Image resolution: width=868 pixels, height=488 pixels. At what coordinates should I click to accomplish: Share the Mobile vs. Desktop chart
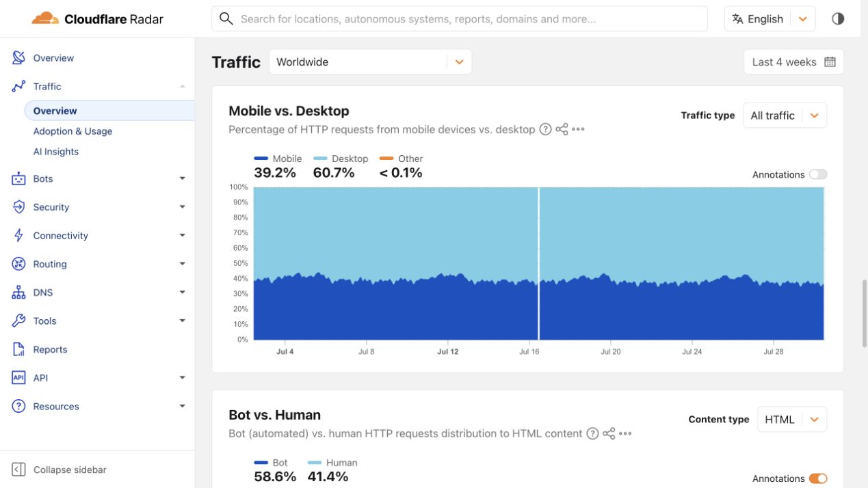coord(562,129)
